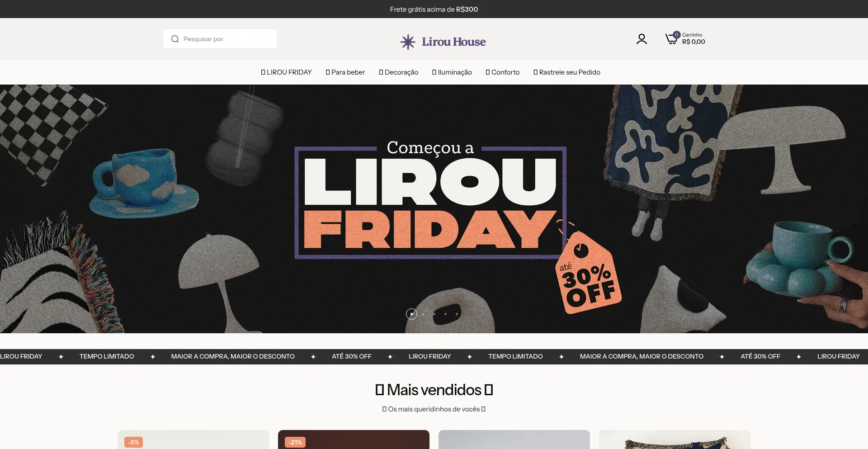Open the user account icon
868x449 pixels.
click(642, 39)
